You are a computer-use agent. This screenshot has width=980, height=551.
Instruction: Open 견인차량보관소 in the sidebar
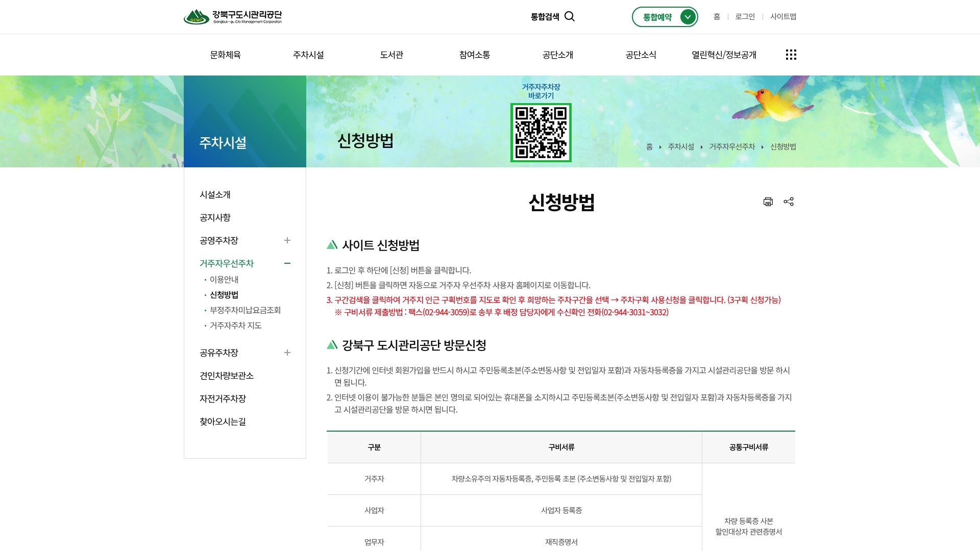pos(227,375)
